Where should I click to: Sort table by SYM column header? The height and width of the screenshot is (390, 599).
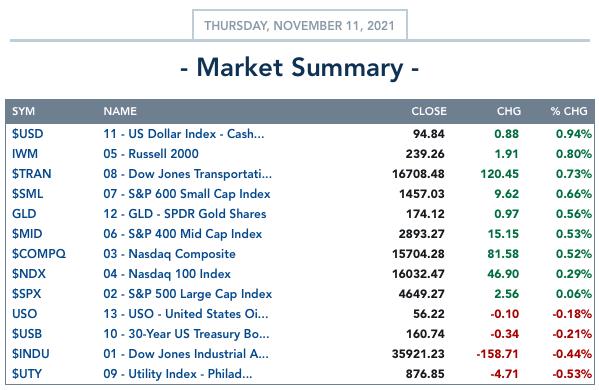(x=23, y=111)
